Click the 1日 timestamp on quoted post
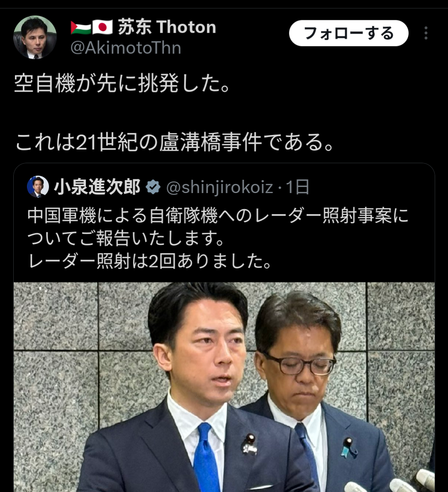This screenshot has height=492, width=448. pos(298,187)
